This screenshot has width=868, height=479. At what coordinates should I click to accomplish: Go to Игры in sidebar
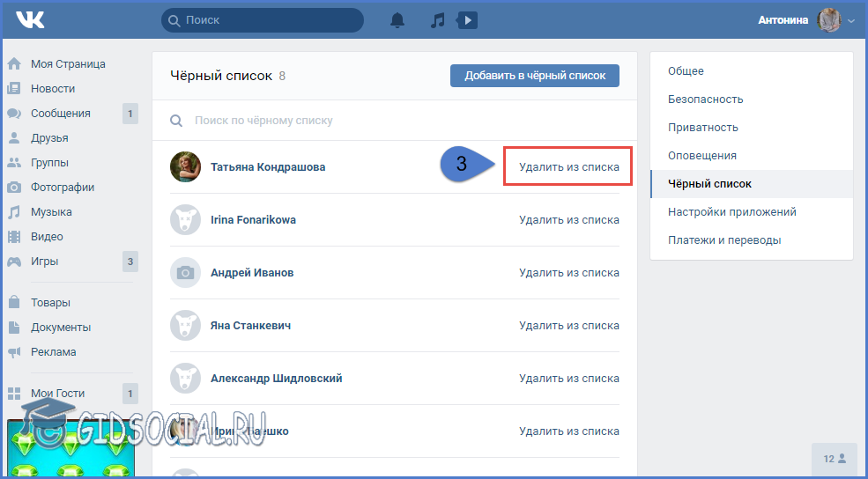pos(44,262)
